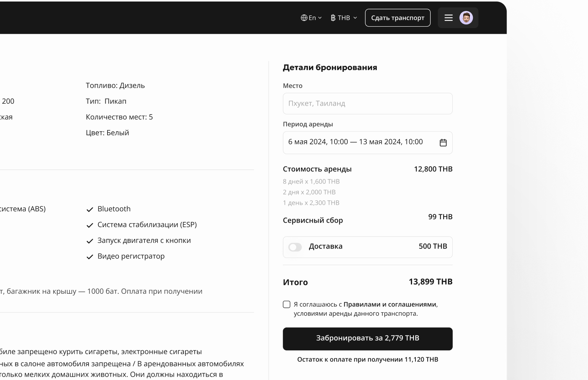Click the checkmark beside Система стабилизации (ESP)

point(90,225)
